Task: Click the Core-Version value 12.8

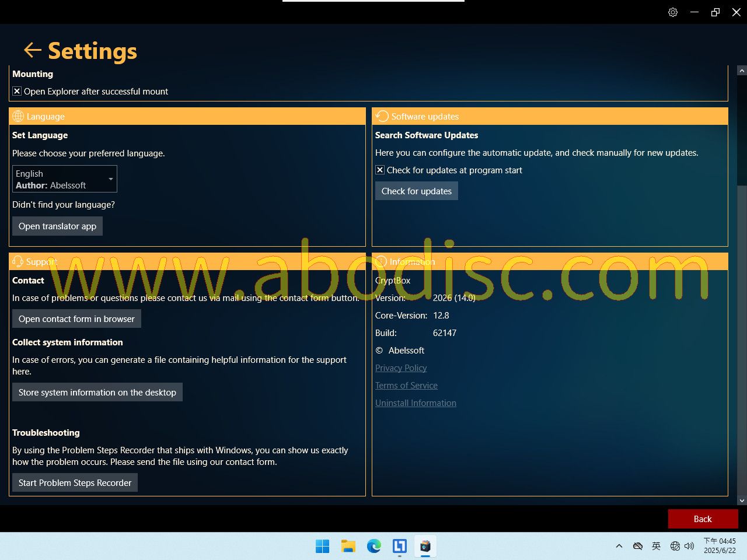Action: pyautogui.click(x=441, y=315)
